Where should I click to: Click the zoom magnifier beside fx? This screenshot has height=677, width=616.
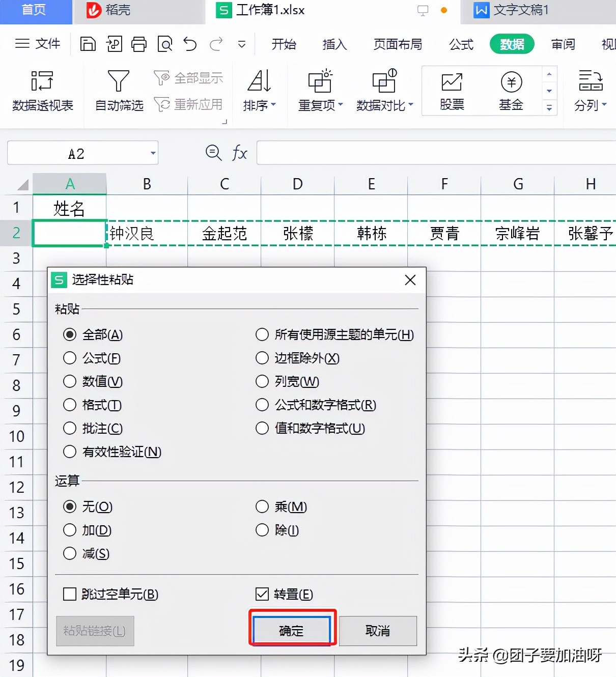tap(213, 153)
